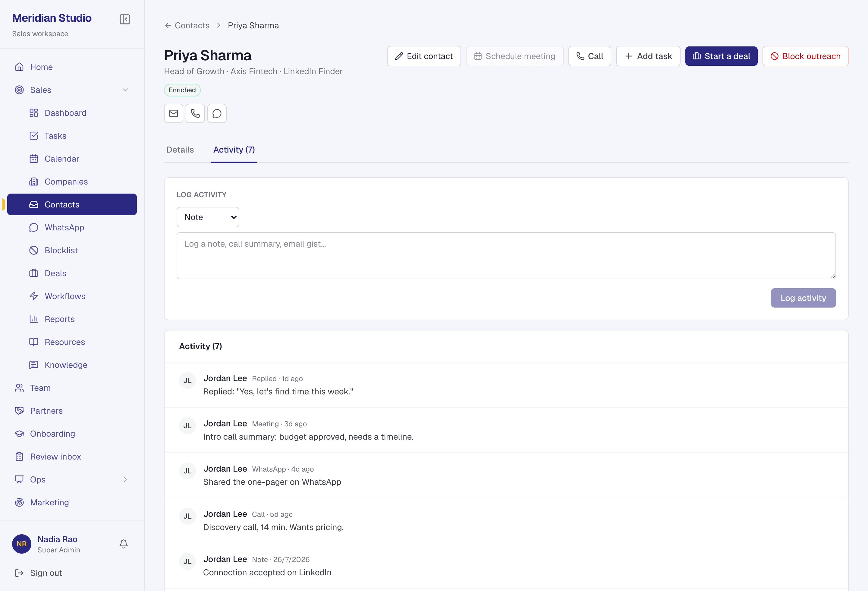Viewport: 868px width, 591px height.
Task: Click Block outreach button
Action: [805, 56]
